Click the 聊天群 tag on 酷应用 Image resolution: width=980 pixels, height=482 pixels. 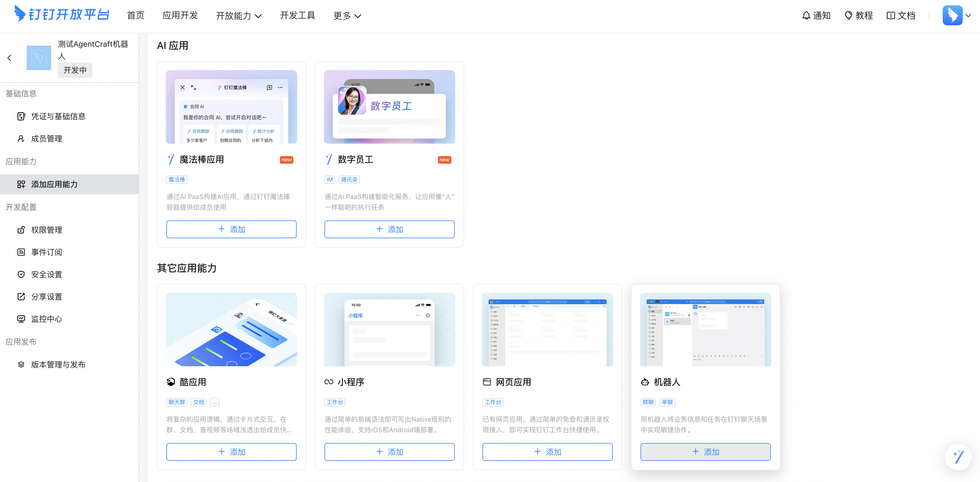pos(177,402)
